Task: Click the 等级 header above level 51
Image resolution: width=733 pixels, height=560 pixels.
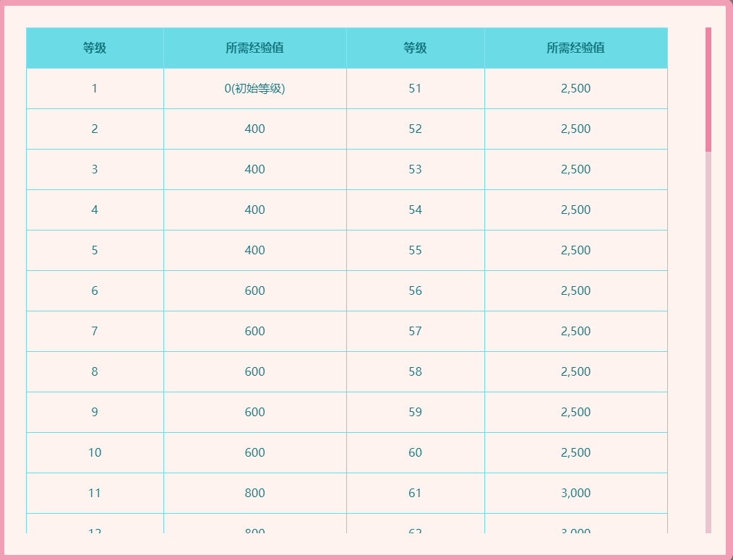Action: pos(415,48)
